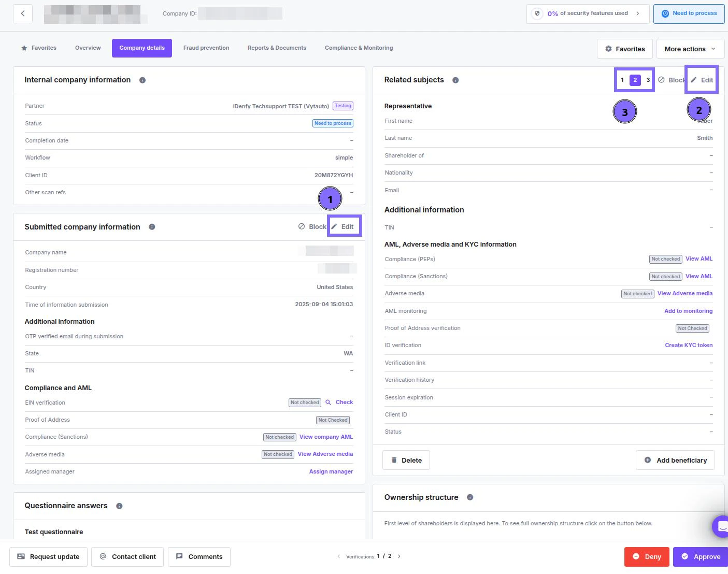Open Compliance & Monitoring tab
728x574 pixels.
coord(359,48)
